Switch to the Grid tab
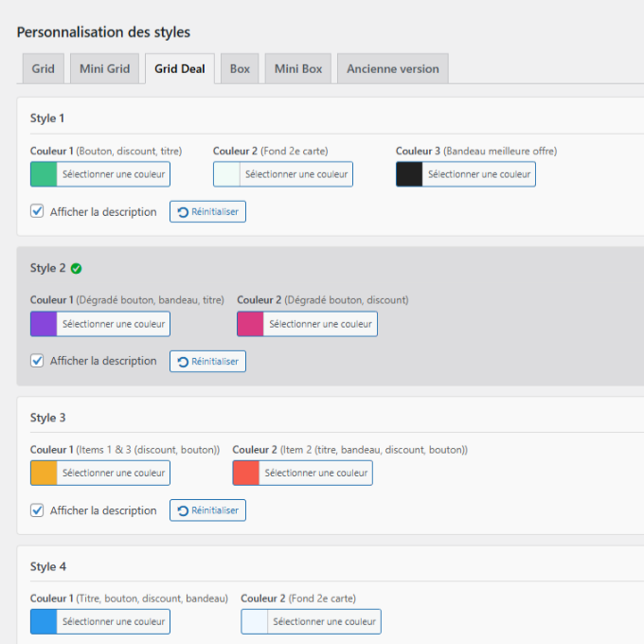Screen dimensions: 644x644 click(44, 68)
